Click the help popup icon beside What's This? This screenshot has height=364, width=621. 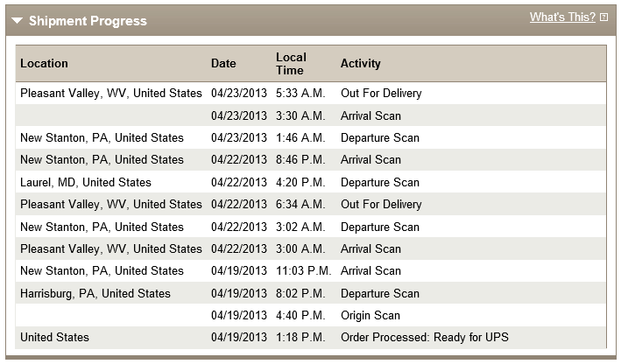point(603,17)
